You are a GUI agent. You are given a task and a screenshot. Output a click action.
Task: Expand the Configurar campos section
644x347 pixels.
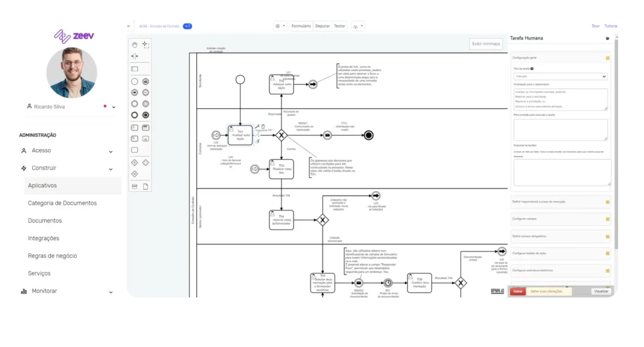[x=607, y=219]
